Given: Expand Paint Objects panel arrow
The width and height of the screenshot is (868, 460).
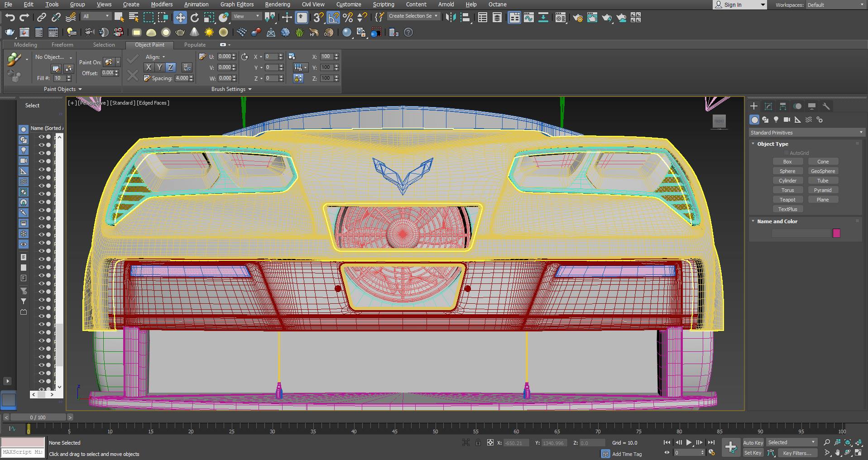Looking at the screenshot, I should 80,89.
